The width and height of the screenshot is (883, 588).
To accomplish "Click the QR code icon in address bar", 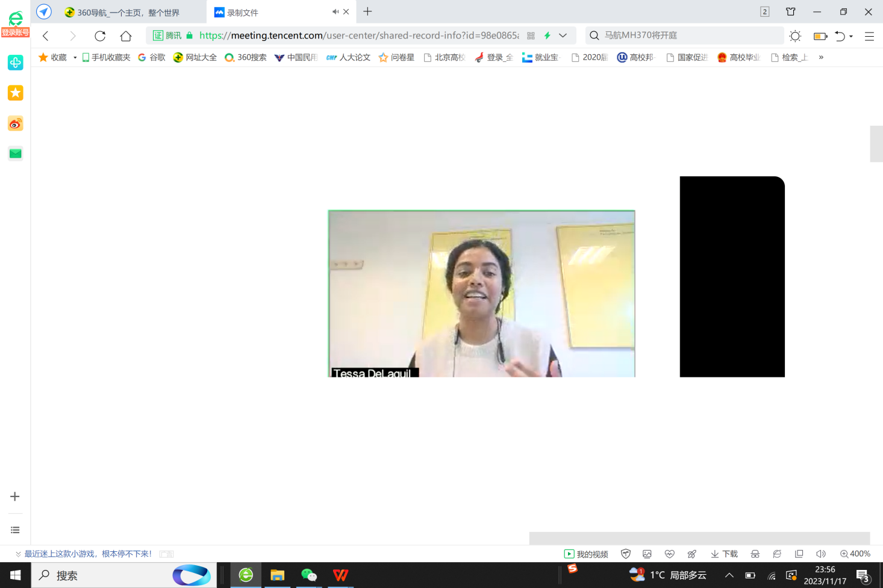I will coord(531,36).
